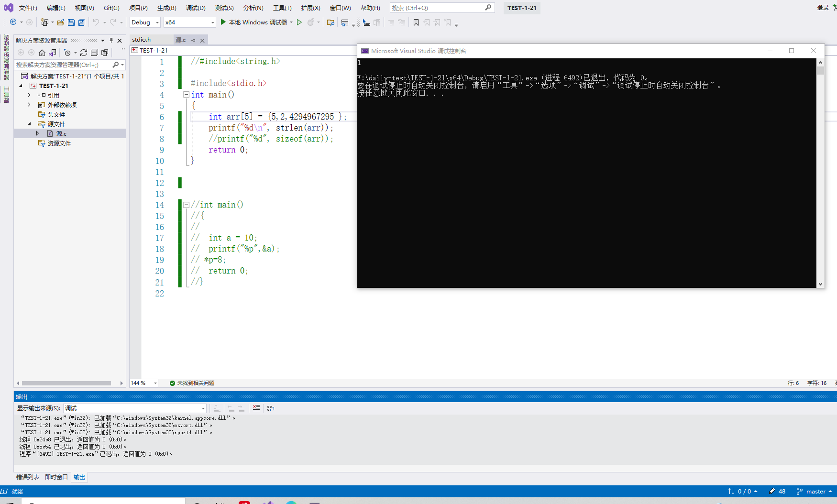
Task: Close the Solution Explorer panel
Action: tap(120, 40)
